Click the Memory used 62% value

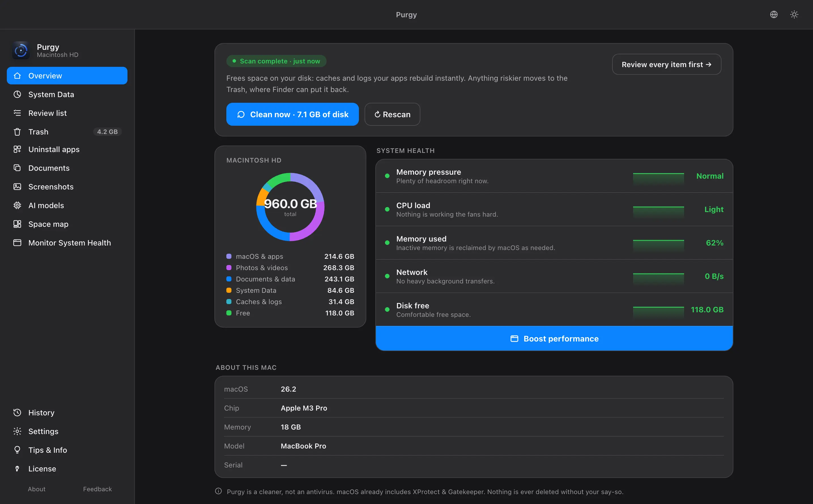(715, 243)
